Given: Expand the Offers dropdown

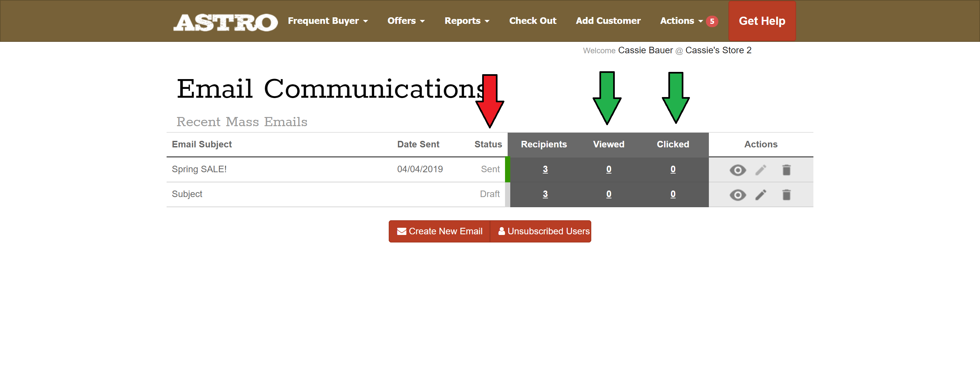Looking at the screenshot, I should click(405, 21).
